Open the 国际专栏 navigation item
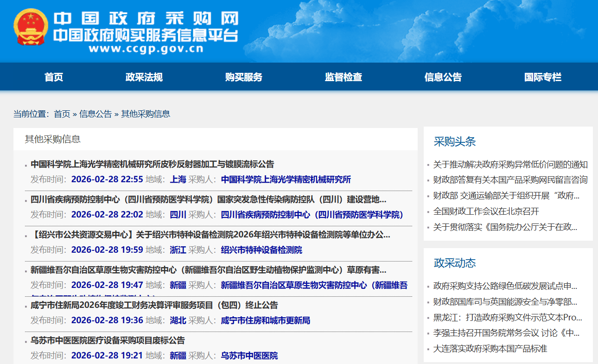 tap(543, 77)
